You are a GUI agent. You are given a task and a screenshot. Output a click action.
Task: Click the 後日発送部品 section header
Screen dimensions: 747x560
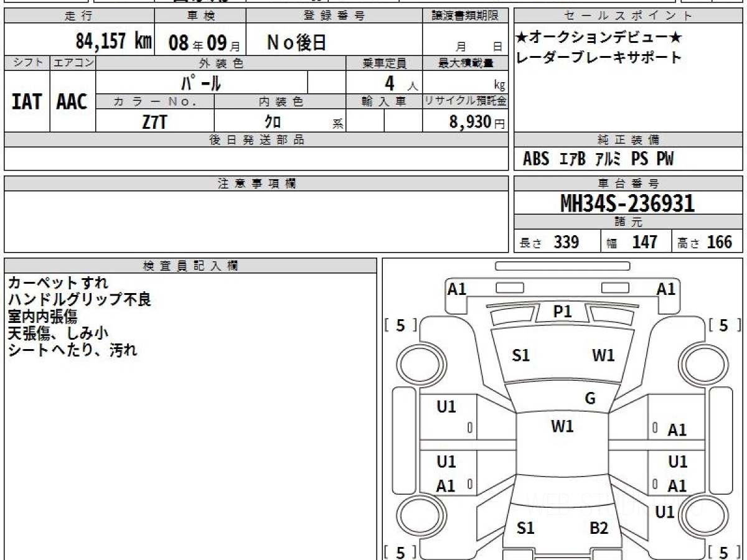click(256, 140)
